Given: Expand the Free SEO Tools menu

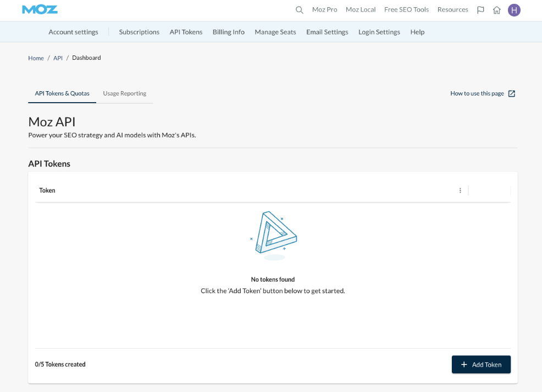Looking at the screenshot, I should [x=406, y=10].
